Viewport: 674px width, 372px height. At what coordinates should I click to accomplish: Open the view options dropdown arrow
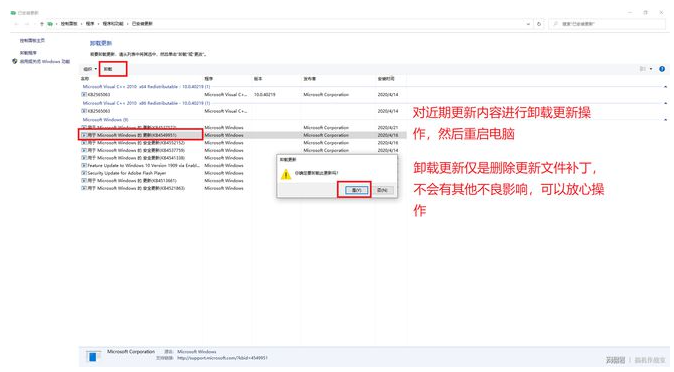(x=651, y=69)
